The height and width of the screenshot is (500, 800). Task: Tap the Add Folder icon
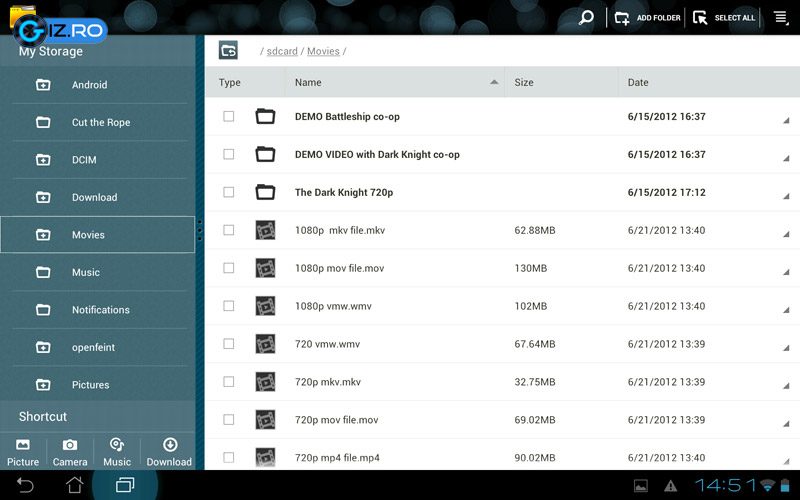tap(622, 17)
